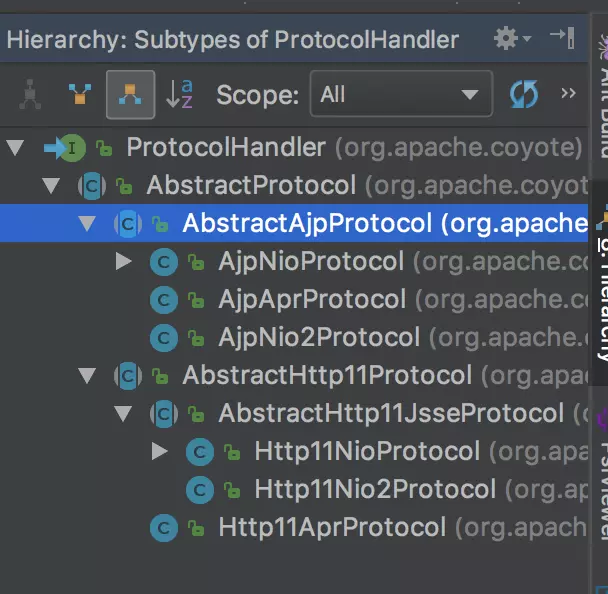Viewport: 608px width, 594px height.
Task: Expand the AjpNioProtocol node
Action: click(x=124, y=262)
